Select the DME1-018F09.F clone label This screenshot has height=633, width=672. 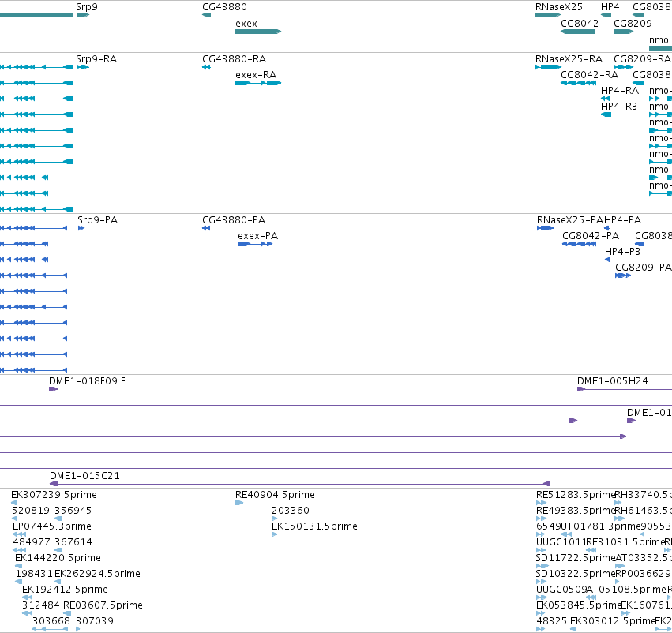pos(87,380)
